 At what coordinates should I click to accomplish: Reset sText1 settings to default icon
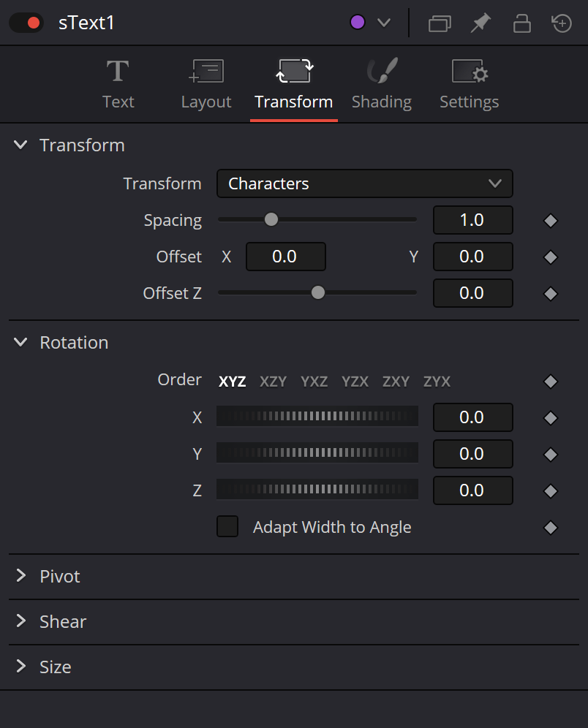pos(562,23)
